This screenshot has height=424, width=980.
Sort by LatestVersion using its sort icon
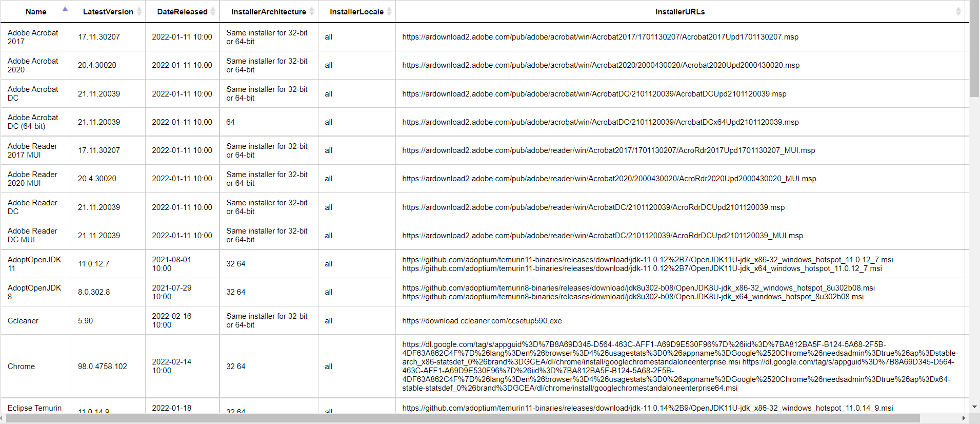[x=139, y=11]
